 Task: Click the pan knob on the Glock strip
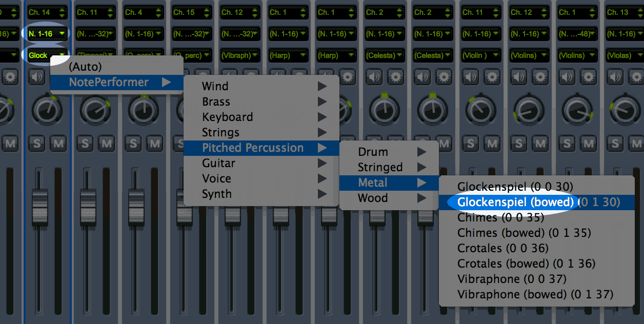[x=47, y=110]
